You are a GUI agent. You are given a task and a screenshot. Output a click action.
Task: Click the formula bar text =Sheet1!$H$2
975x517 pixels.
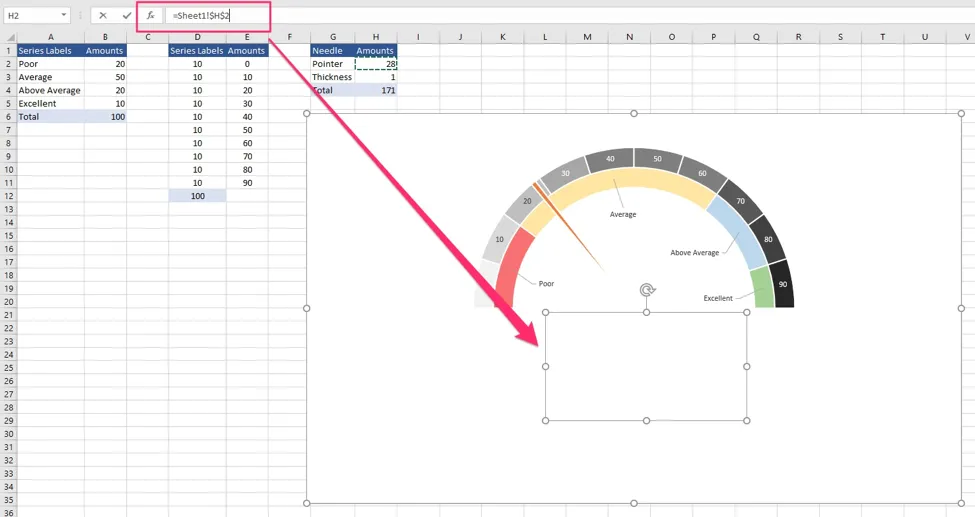coord(201,16)
